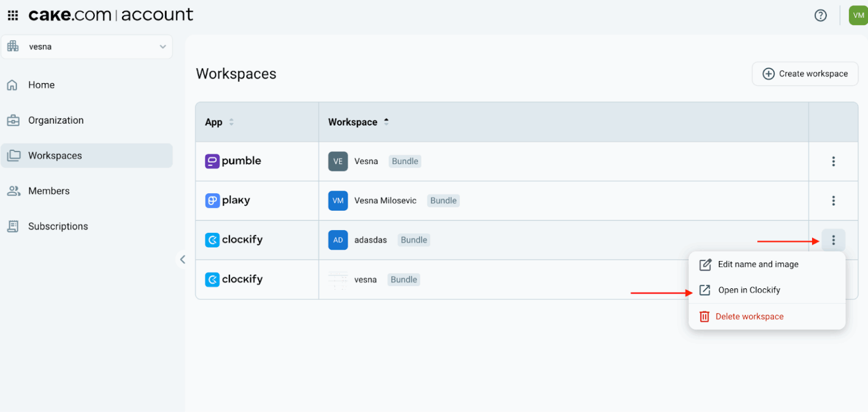This screenshot has width=868, height=412.
Task: Choose Delete workspace option
Action: (767, 316)
